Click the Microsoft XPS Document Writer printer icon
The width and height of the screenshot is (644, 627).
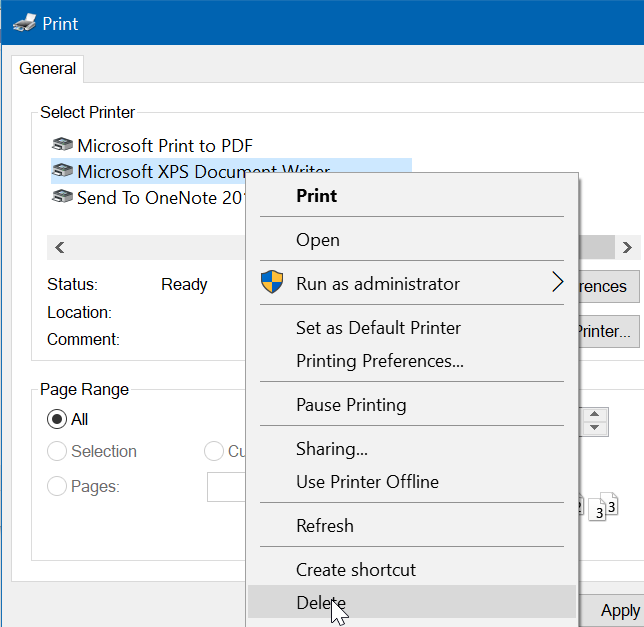(x=63, y=171)
